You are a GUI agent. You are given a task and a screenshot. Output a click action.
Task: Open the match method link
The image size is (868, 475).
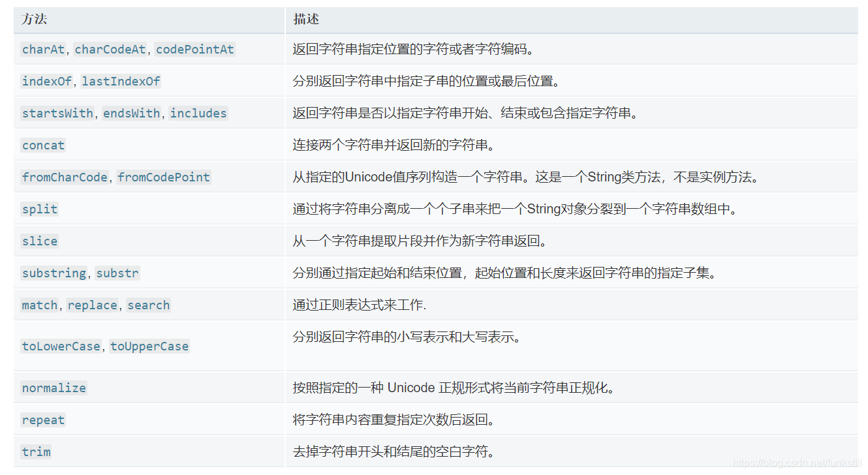tap(40, 305)
